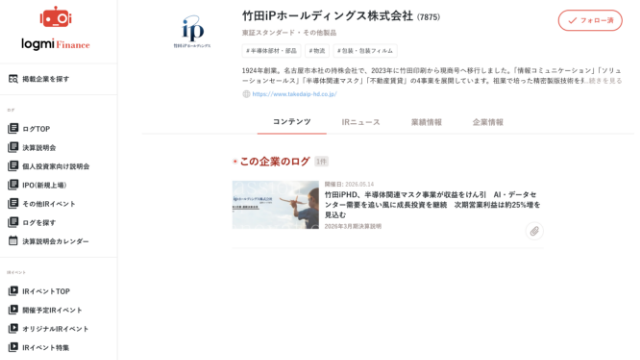Click the company name 竹田iPホールディングス株式会社
The width and height of the screenshot is (640, 360).
[x=327, y=16]
